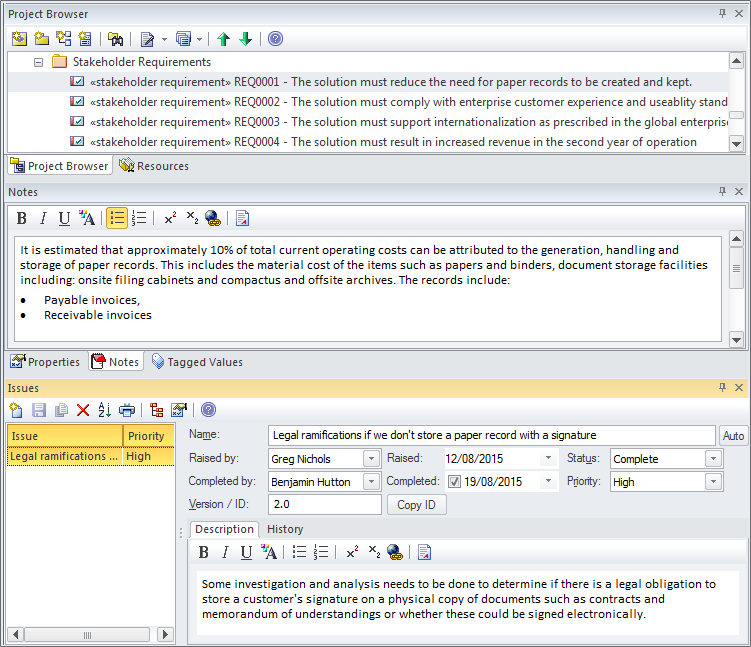Open the Status dropdown showing Complete

click(x=712, y=459)
